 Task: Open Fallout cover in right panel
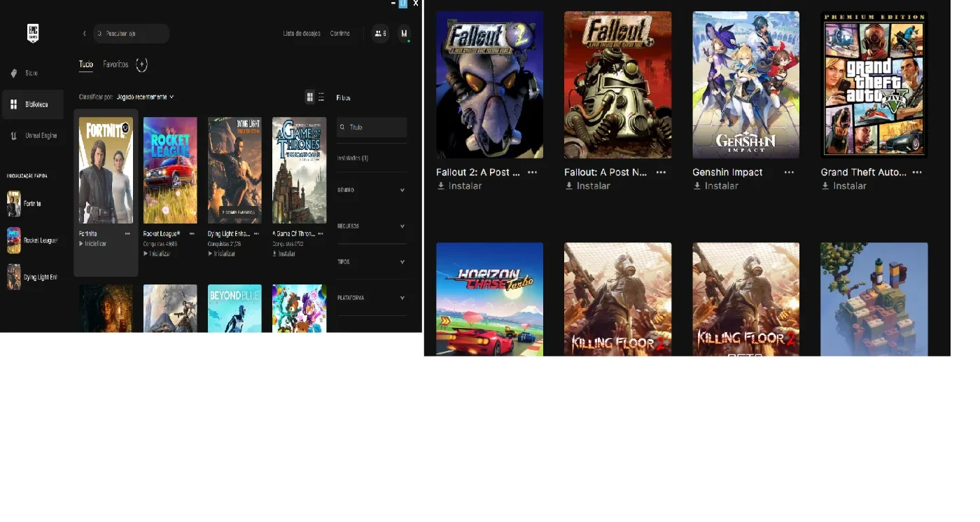point(617,85)
